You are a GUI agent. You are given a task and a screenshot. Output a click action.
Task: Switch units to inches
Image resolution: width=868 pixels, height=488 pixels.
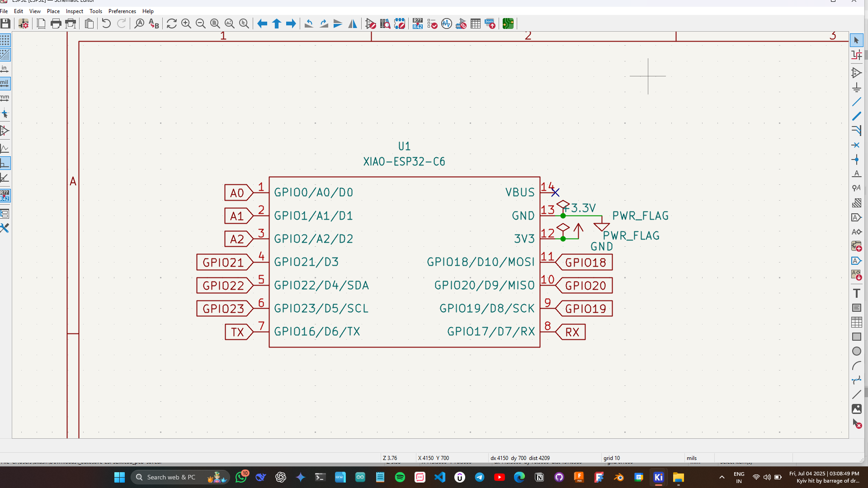pyautogui.click(x=5, y=69)
